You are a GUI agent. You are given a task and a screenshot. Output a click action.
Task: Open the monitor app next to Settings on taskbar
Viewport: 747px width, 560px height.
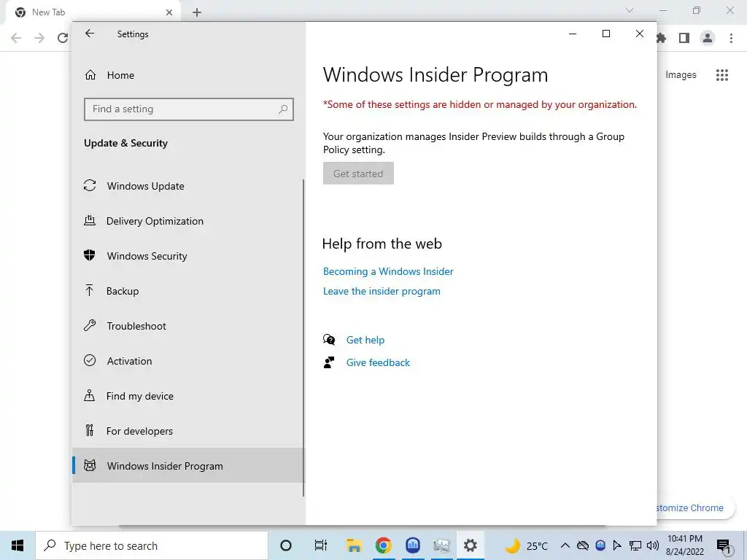(x=441, y=545)
